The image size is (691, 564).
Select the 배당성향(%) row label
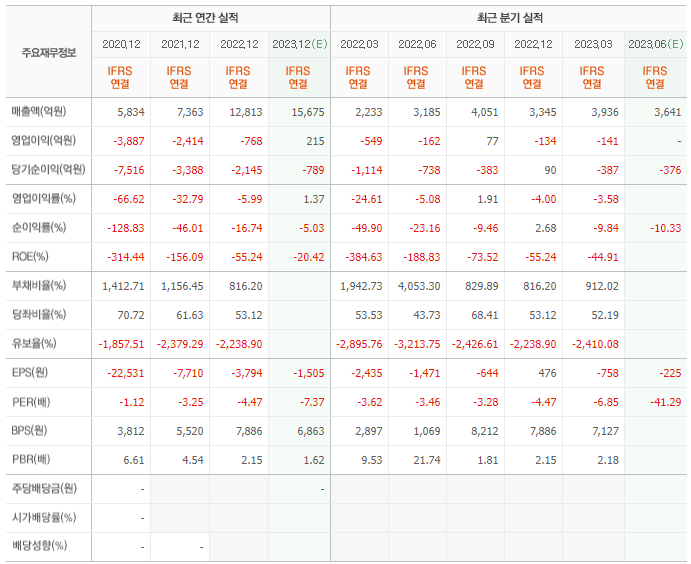39,546
